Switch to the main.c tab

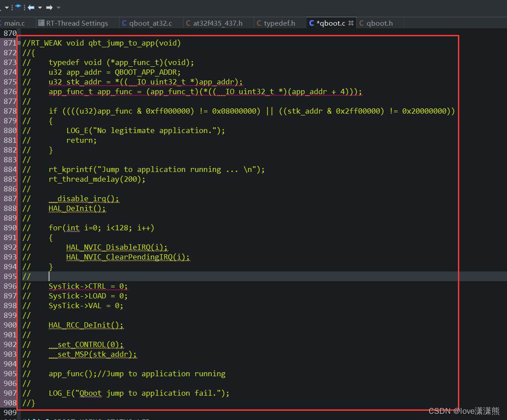click(x=15, y=23)
